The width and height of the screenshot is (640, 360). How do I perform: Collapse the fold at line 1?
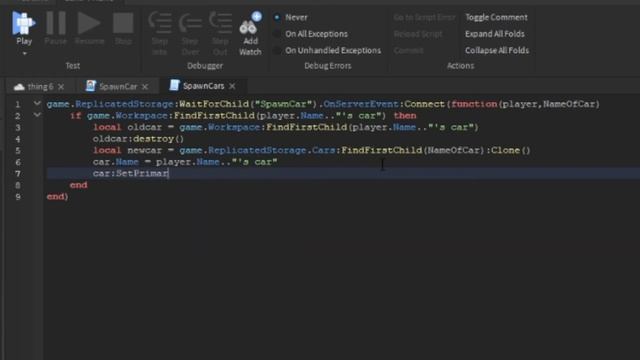[x=37, y=103]
